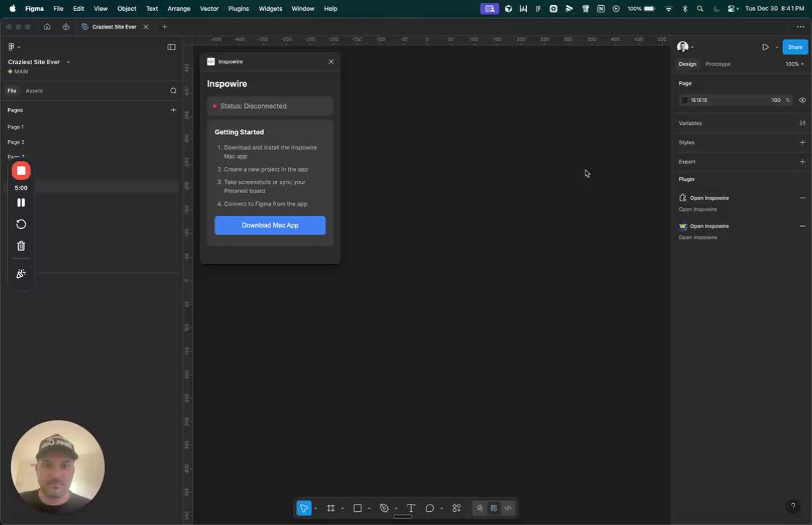Select the Move tool in bottom toolbar
812x525 pixels.
(304, 508)
